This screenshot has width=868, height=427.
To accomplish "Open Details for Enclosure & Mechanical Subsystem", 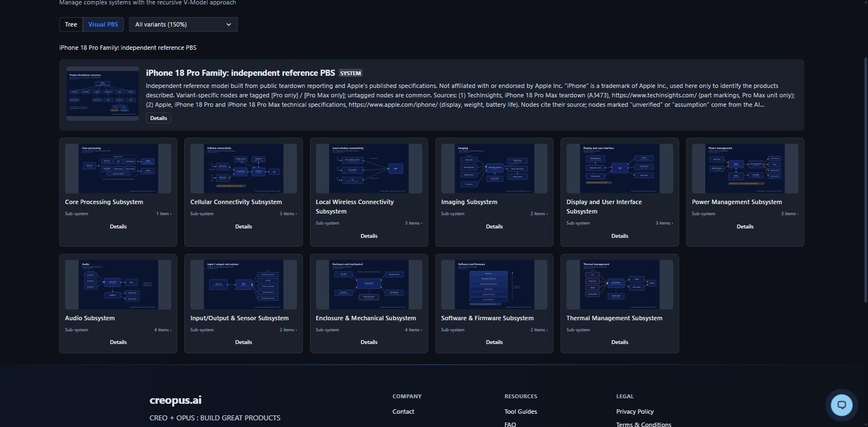I will point(369,342).
